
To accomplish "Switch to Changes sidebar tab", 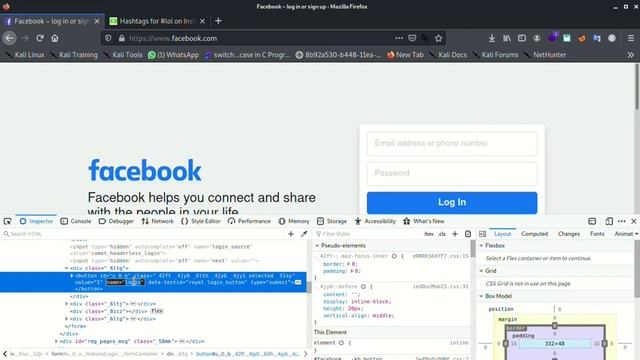I will 569,234.
